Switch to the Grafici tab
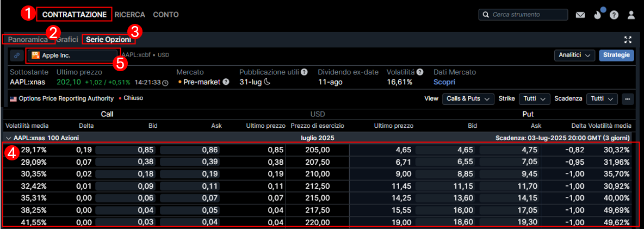Image resolution: width=644 pixels, height=230 pixels. pyautogui.click(x=67, y=40)
